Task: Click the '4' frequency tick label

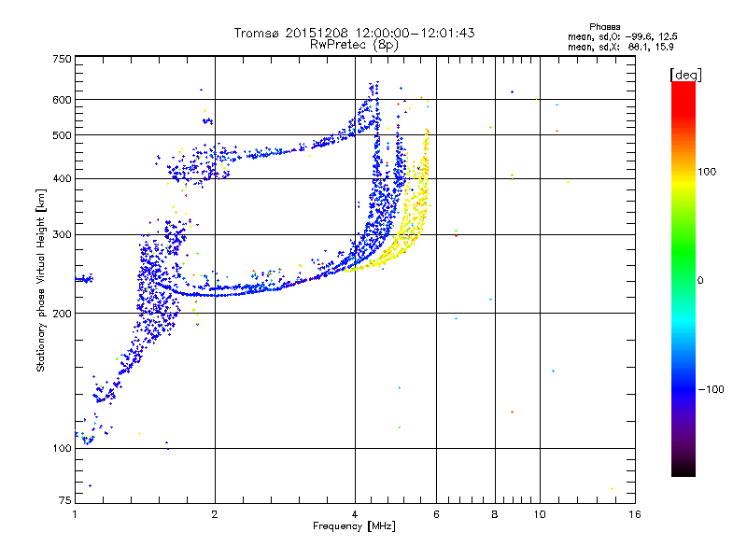Action: pos(355,514)
